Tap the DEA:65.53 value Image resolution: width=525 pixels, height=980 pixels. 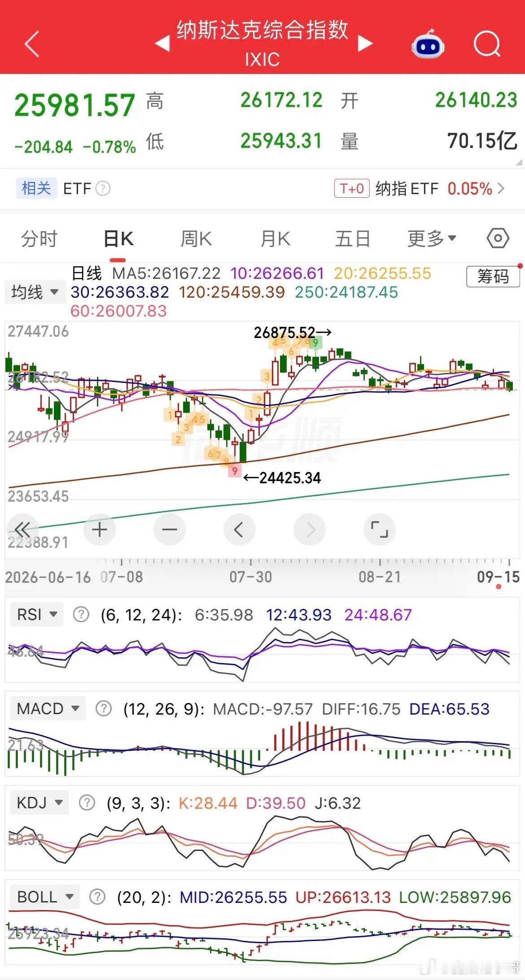tap(449, 709)
